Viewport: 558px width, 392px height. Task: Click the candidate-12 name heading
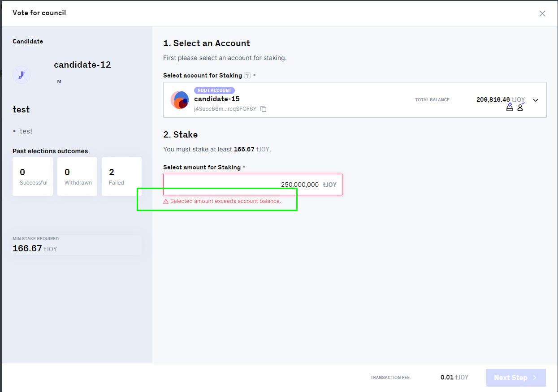pyautogui.click(x=82, y=65)
